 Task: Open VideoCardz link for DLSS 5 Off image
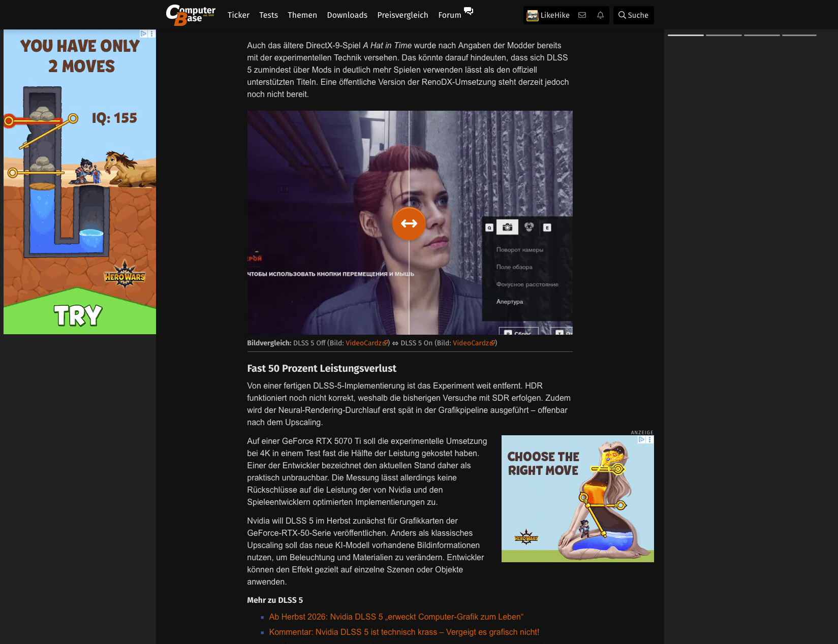pyautogui.click(x=366, y=343)
